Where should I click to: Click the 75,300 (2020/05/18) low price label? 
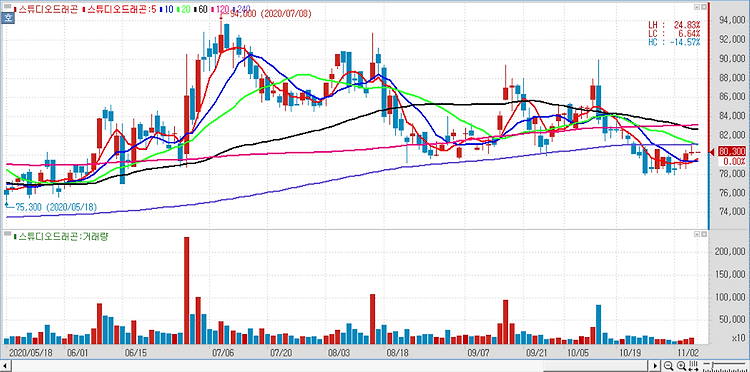(x=56, y=207)
